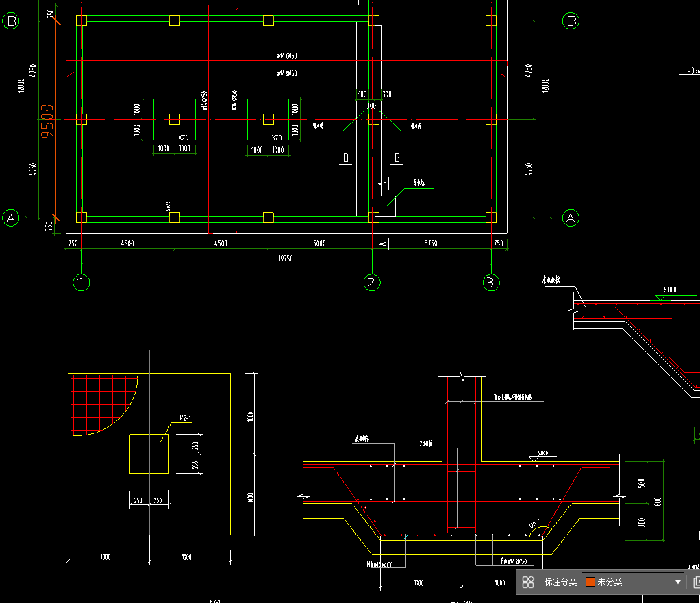Select the KZ-1 leader label by the column square
This screenshot has height=603, width=700.
point(185,418)
